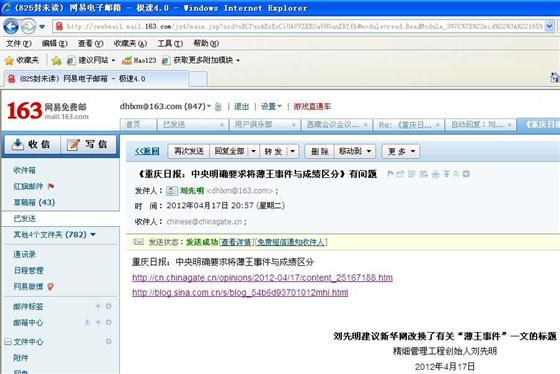Click the 收藏夹 star button in favorites bar
The width and height of the screenshot is (560, 374).
[22, 60]
